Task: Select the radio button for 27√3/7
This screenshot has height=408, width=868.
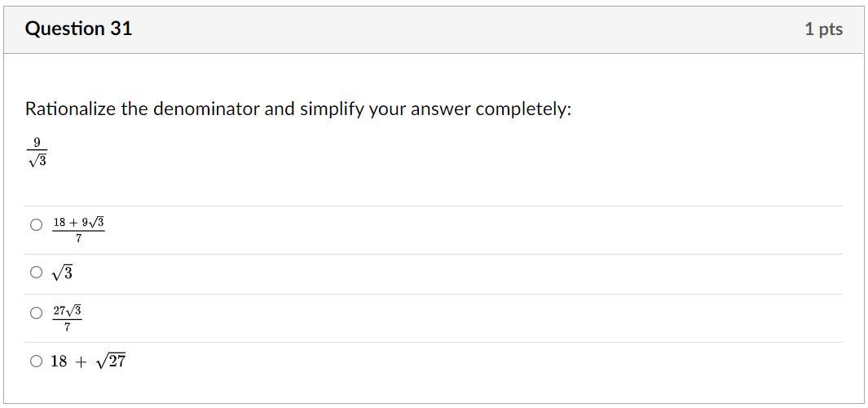Action: [x=36, y=313]
